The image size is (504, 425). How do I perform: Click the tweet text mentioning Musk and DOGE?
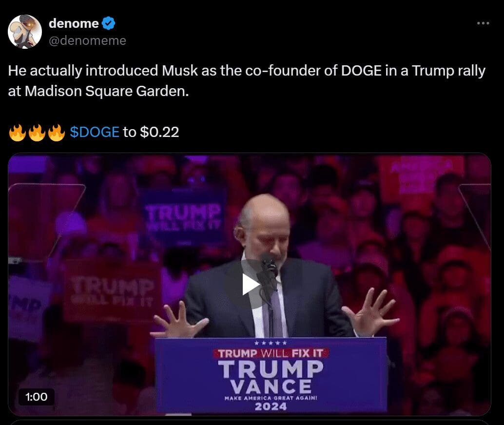247,81
